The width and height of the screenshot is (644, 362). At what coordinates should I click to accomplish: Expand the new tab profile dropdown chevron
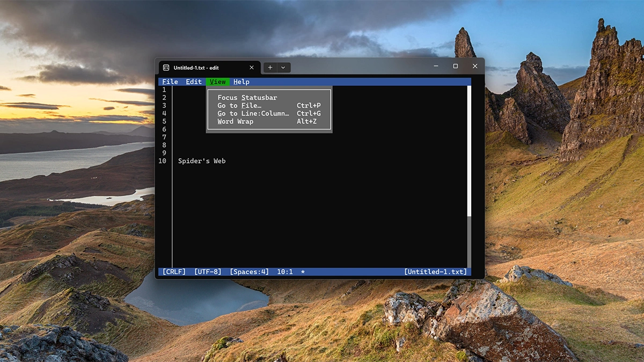click(x=283, y=68)
